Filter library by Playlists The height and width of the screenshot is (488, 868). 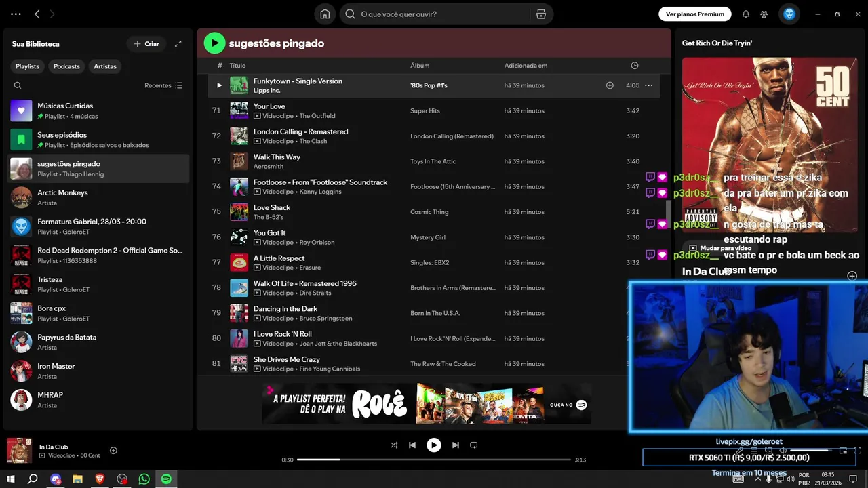(28, 66)
